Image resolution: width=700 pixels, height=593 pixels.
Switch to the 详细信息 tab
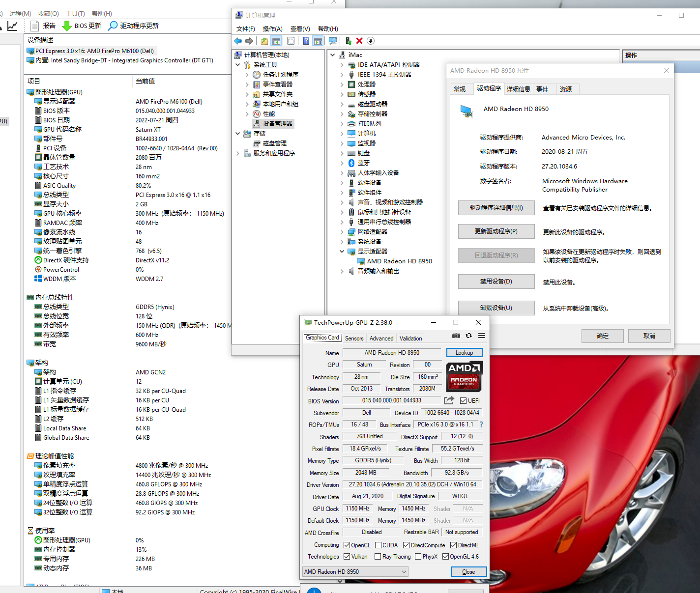tap(518, 89)
